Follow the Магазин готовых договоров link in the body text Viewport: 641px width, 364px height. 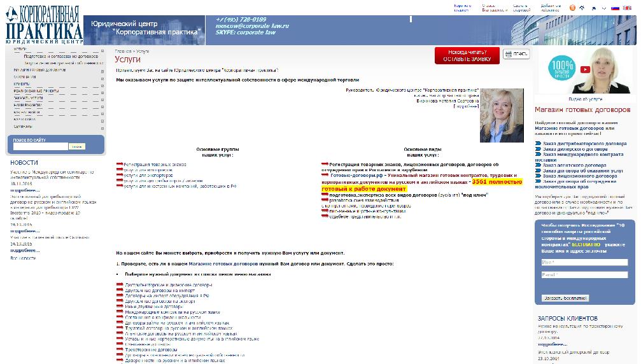[223, 263]
